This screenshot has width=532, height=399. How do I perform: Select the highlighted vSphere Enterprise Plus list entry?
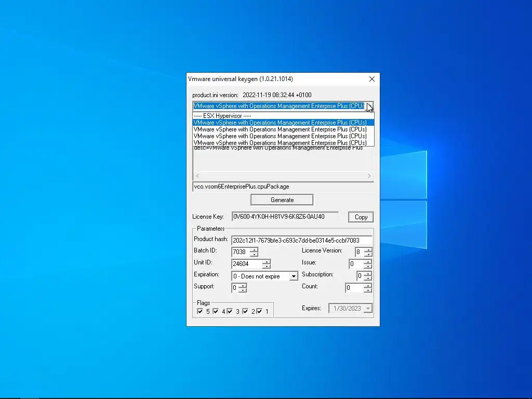click(x=283, y=123)
